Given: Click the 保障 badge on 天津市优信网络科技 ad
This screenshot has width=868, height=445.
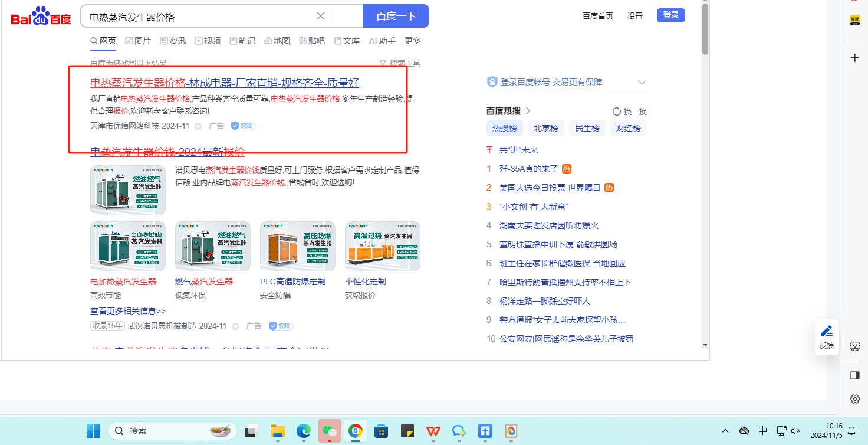Looking at the screenshot, I should point(243,126).
